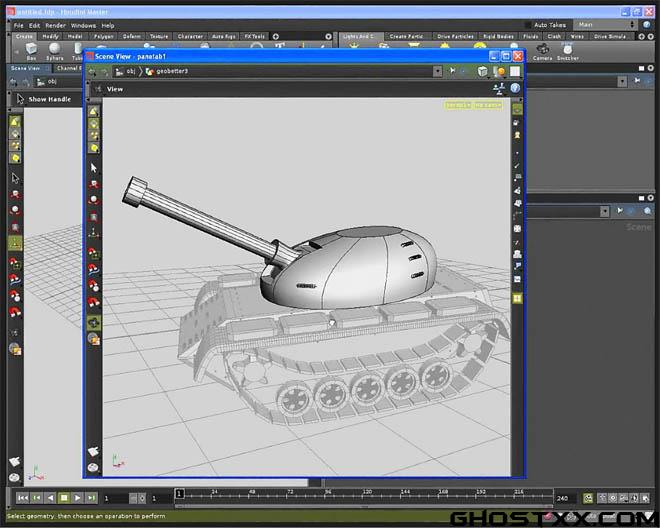
Task: Step back one frame
Action: pyautogui.click(x=37, y=498)
